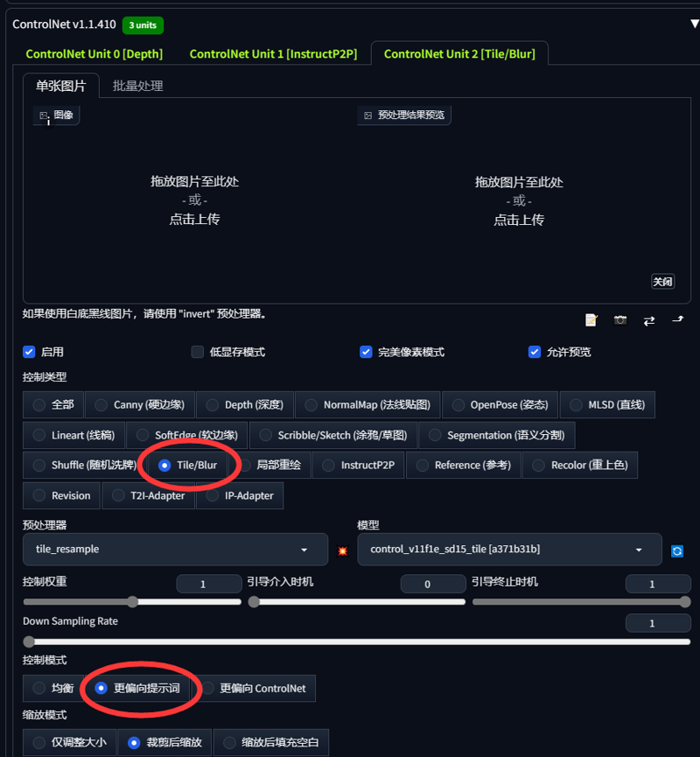Screen dimensions: 700x757
Task: Select 更偏向提示词 prompt-priority control mode
Action: [x=137, y=688]
